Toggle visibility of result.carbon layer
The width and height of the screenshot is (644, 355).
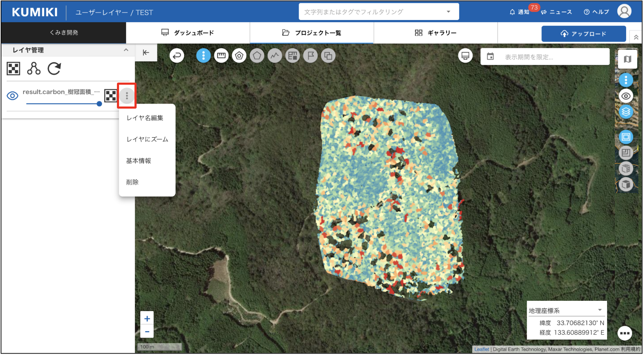point(13,96)
